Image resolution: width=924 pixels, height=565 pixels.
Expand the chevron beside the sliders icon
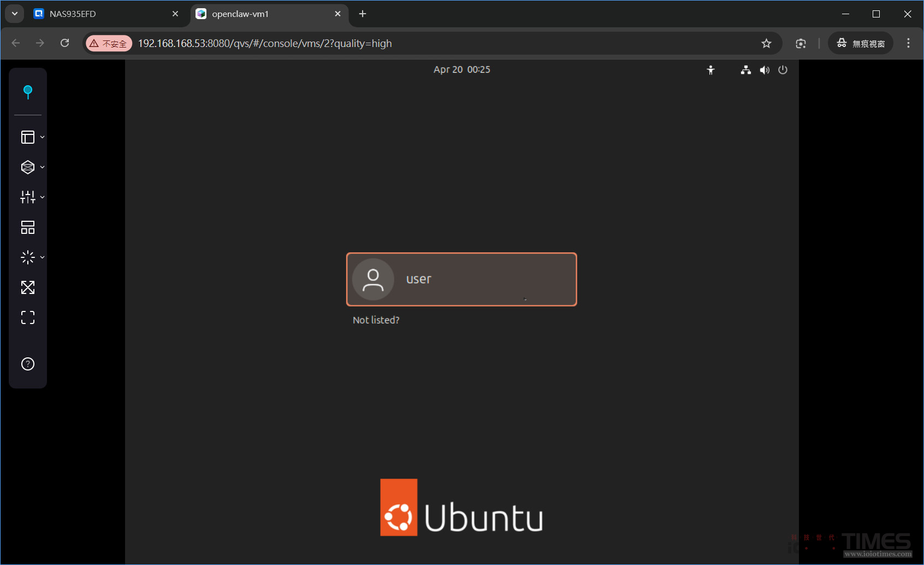(x=42, y=197)
